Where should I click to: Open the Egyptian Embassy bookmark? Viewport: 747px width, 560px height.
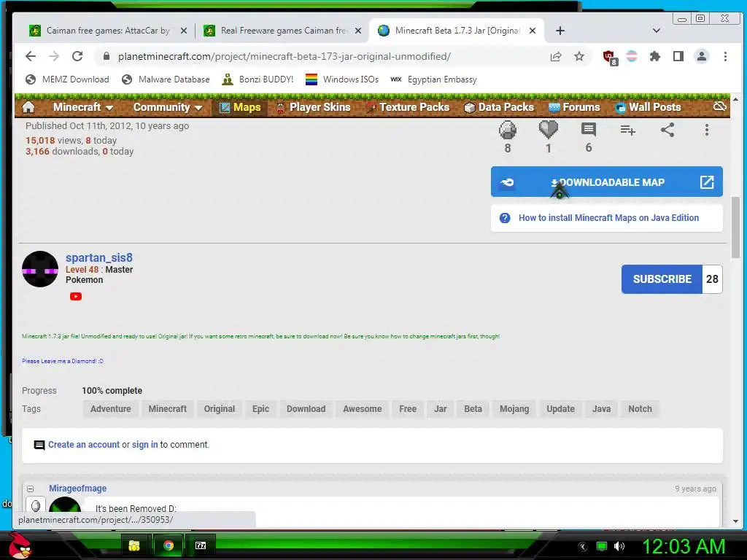(x=433, y=79)
